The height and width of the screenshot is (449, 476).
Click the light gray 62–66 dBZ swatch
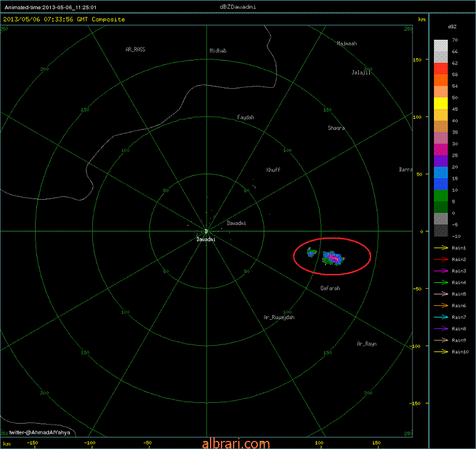tap(441, 57)
